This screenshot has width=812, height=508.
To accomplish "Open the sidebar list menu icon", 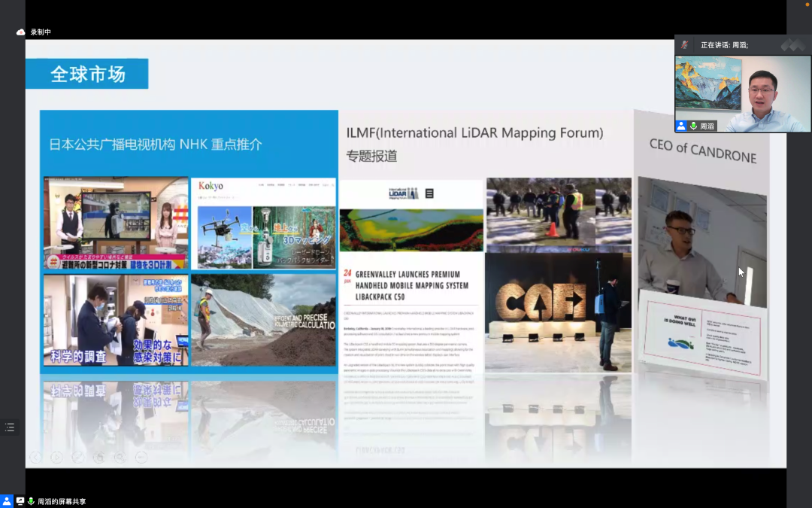I will pyautogui.click(x=10, y=427).
